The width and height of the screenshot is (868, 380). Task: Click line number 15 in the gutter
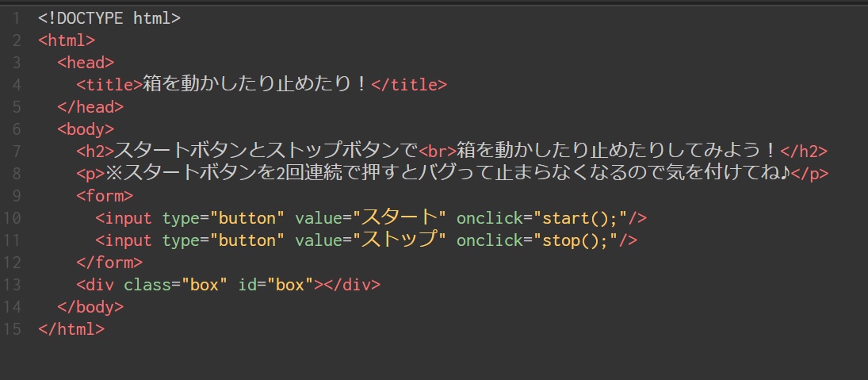13,328
